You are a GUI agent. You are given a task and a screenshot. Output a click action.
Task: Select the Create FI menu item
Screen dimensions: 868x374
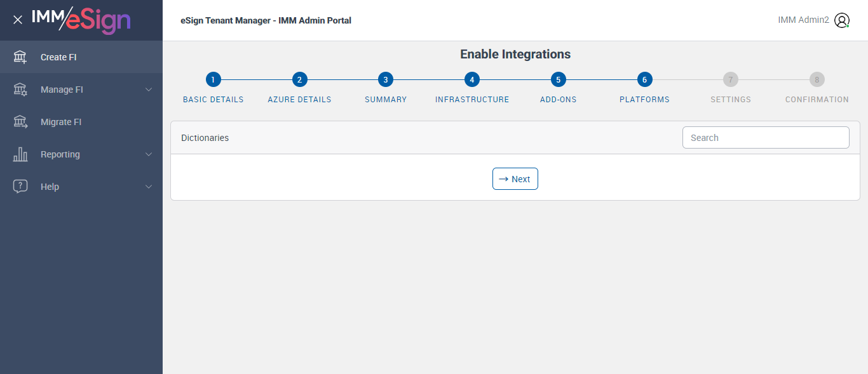[58, 57]
